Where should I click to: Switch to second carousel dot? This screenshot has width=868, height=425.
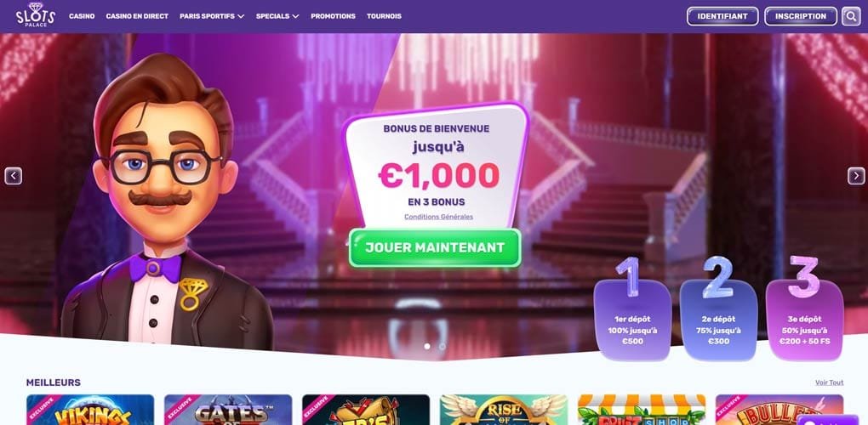point(443,346)
